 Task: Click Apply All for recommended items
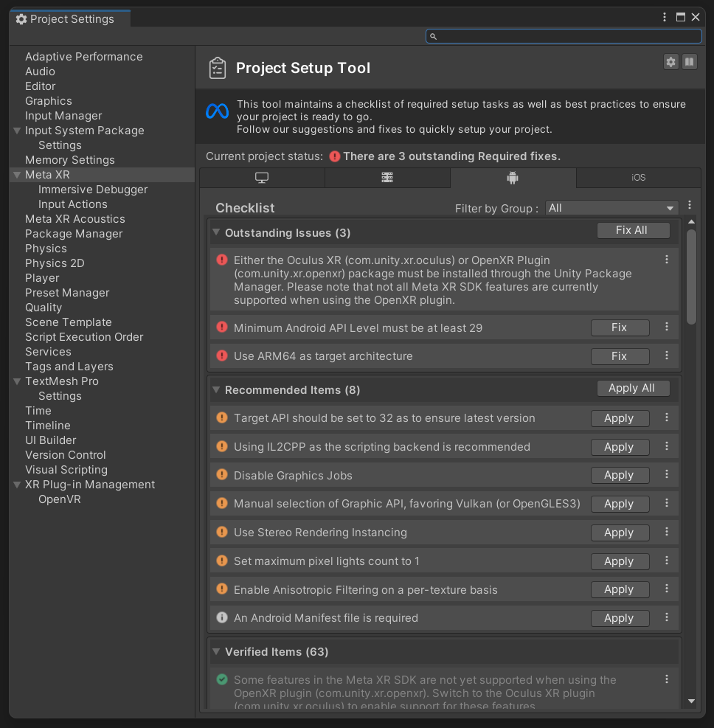point(633,388)
